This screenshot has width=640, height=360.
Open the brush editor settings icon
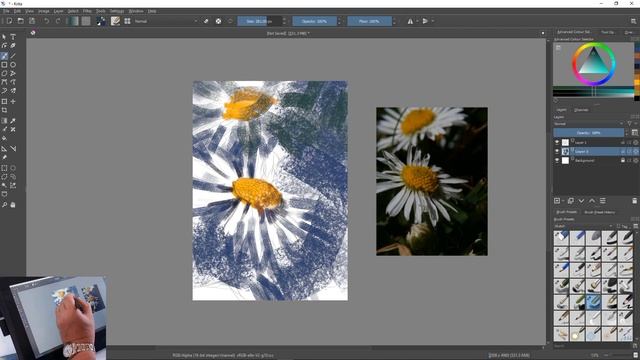(x=115, y=21)
